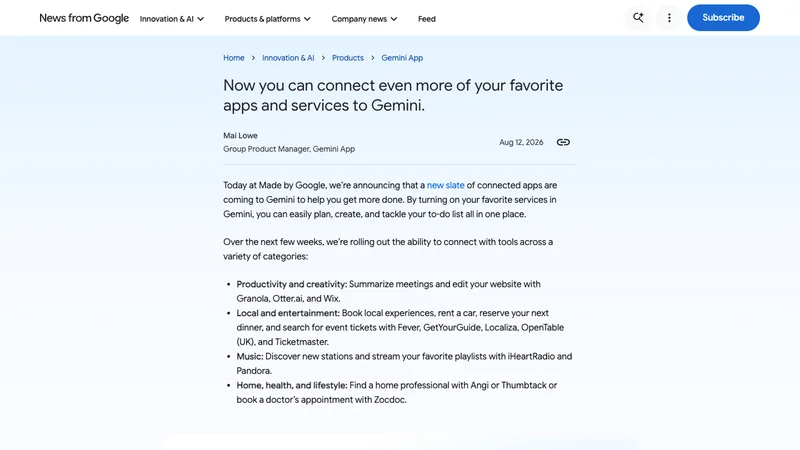This screenshot has width=800, height=450.
Task: Expand the Company news dropdown menu
Action: 364,19
